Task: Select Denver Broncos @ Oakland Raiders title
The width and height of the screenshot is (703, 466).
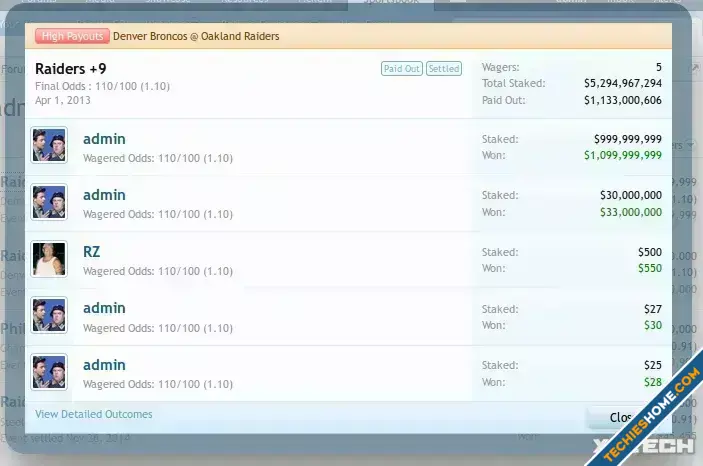Action: 196,36
